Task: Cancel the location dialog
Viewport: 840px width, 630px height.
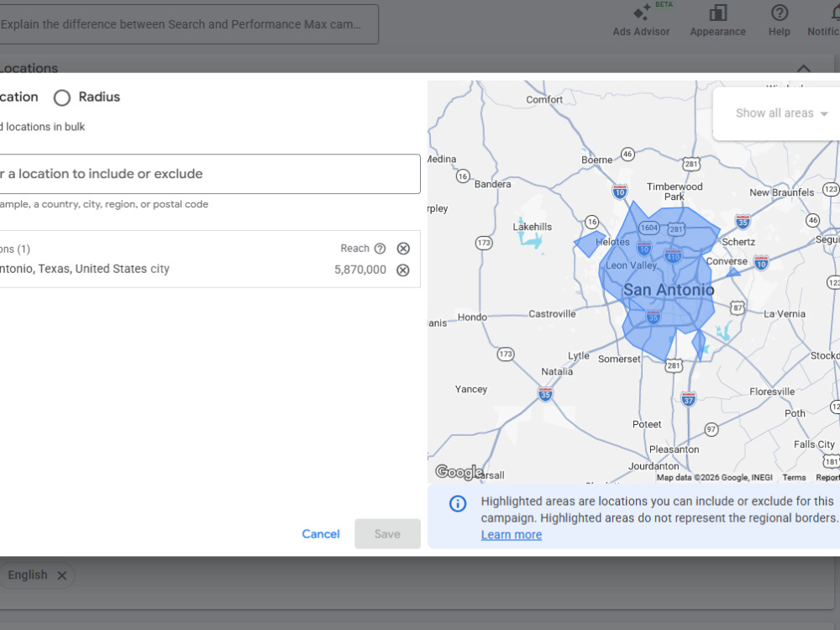Action: (320, 534)
